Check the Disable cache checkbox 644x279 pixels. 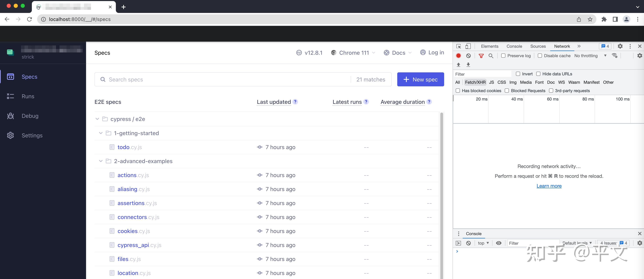[540, 56]
